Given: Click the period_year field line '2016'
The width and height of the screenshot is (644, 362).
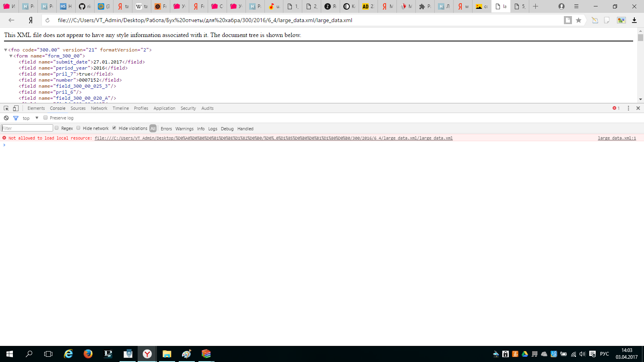Looking at the screenshot, I should tap(73, 68).
